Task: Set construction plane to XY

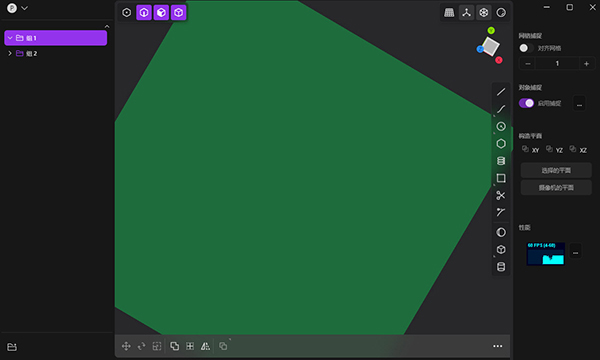Action: coord(531,150)
